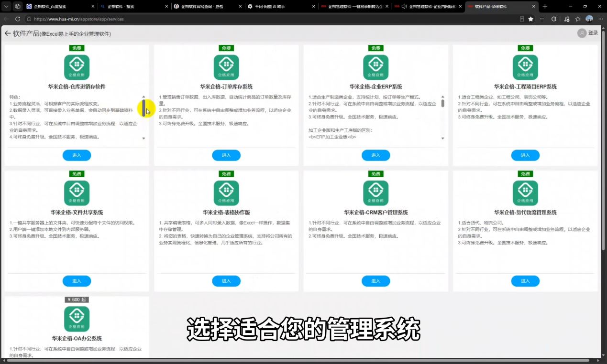607x364 pixels.
Task: Click the 软件产品 page heading text
Action: point(26,33)
